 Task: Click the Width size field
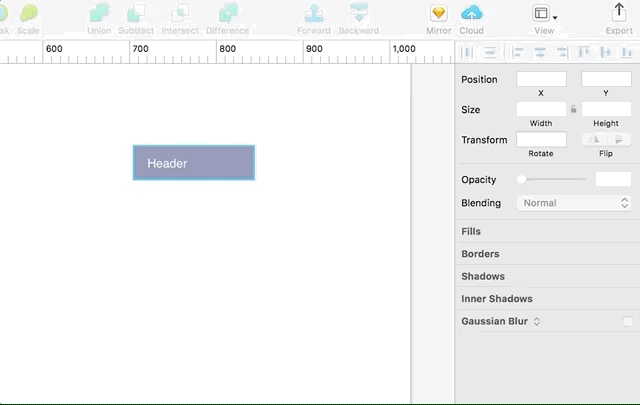[x=541, y=109]
